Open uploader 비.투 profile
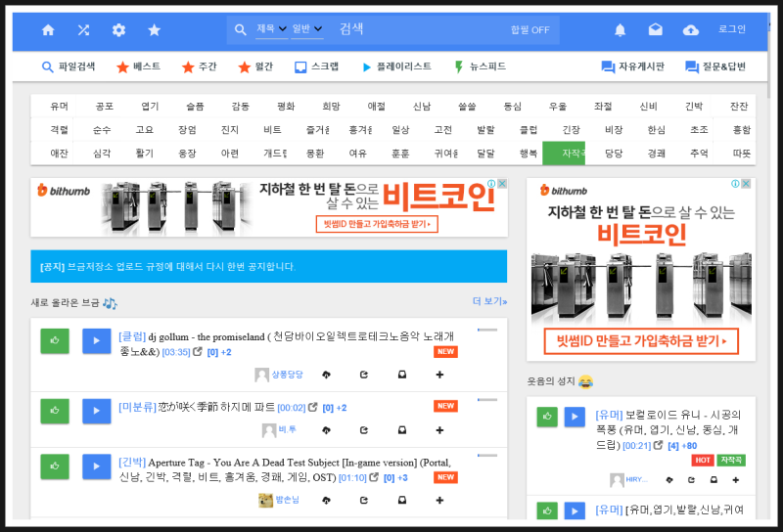This screenshot has height=532, width=783. (x=287, y=429)
